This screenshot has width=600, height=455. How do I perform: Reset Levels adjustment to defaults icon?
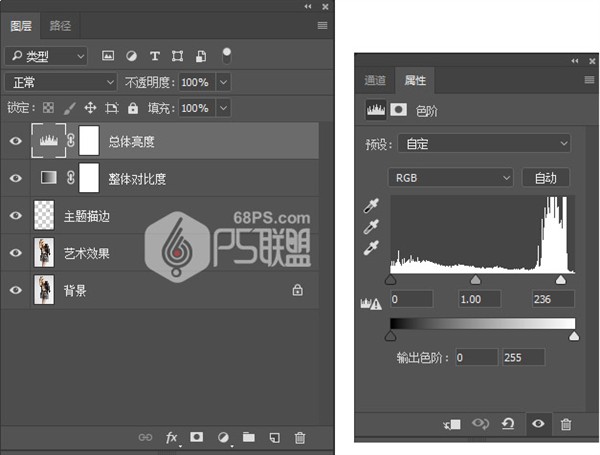[x=508, y=424]
